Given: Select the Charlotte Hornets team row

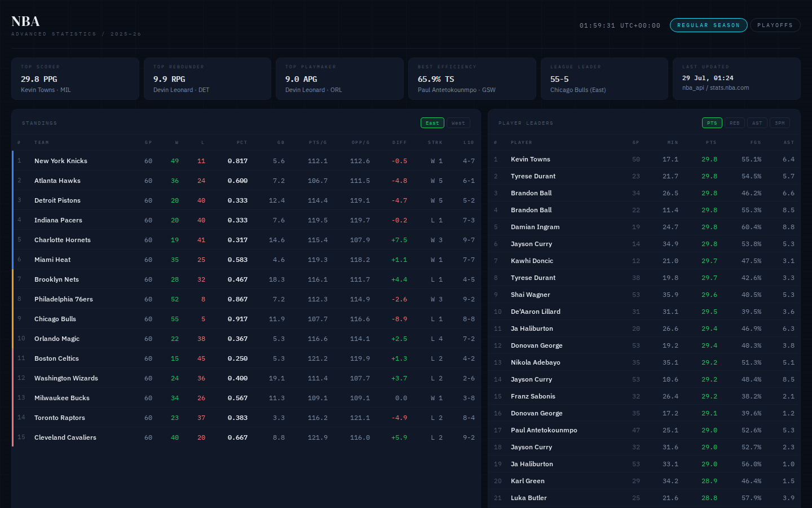Looking at the screenshot, I should [246, 240].
